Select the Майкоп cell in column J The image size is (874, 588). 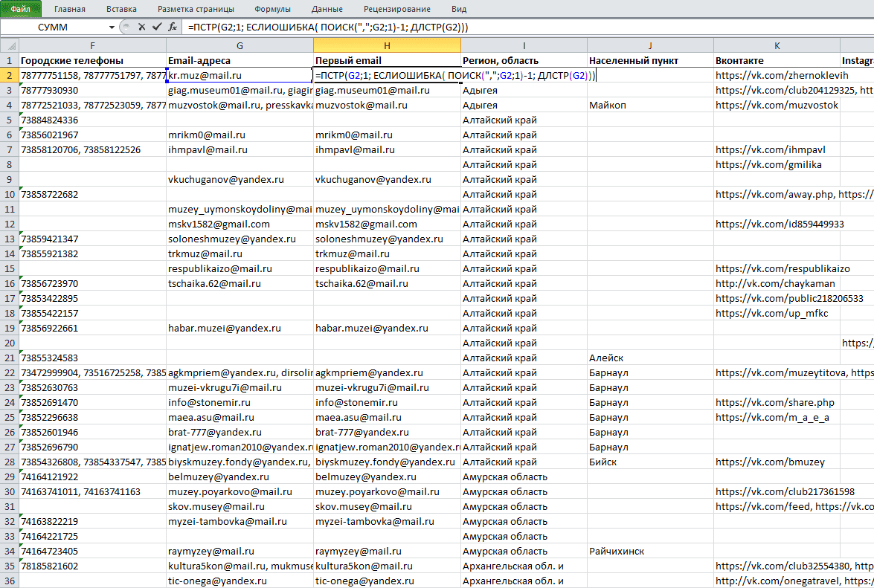point(650,106)
